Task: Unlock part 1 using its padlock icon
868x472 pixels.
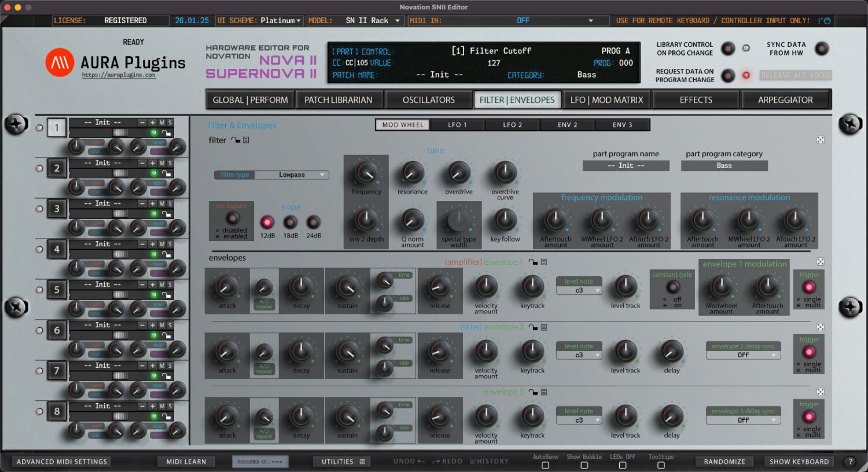Action: click(166, 133)
